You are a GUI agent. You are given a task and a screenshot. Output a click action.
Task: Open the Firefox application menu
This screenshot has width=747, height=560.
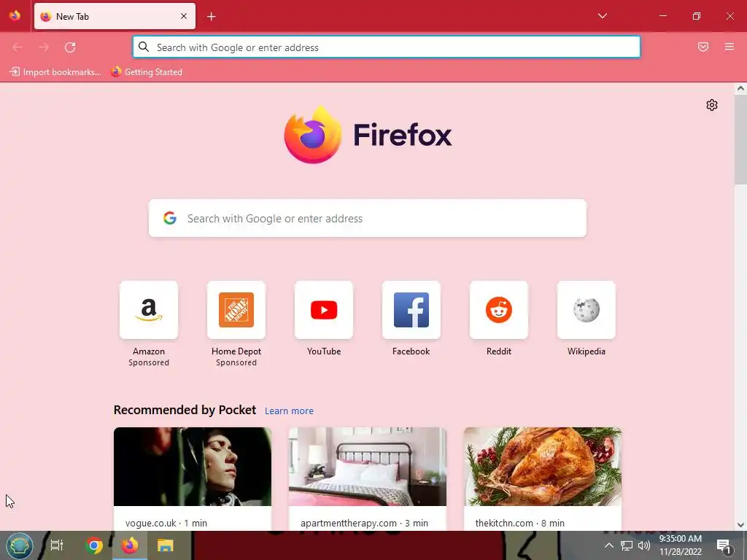[x=729, y=47]
